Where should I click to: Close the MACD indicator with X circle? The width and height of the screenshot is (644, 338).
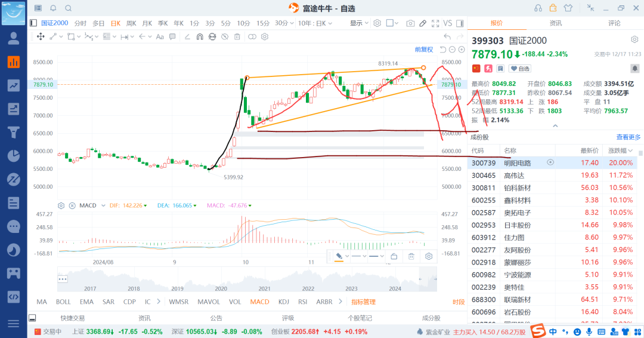coord(72,205)
